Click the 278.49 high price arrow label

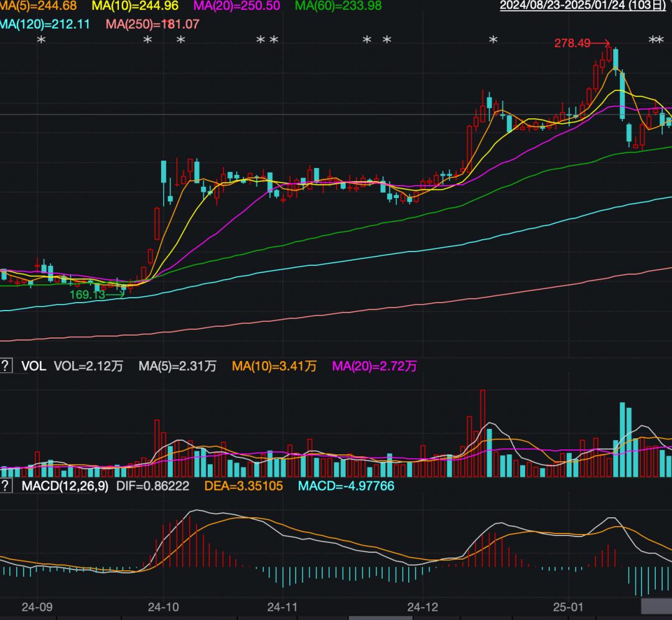[x=582, y=44]
